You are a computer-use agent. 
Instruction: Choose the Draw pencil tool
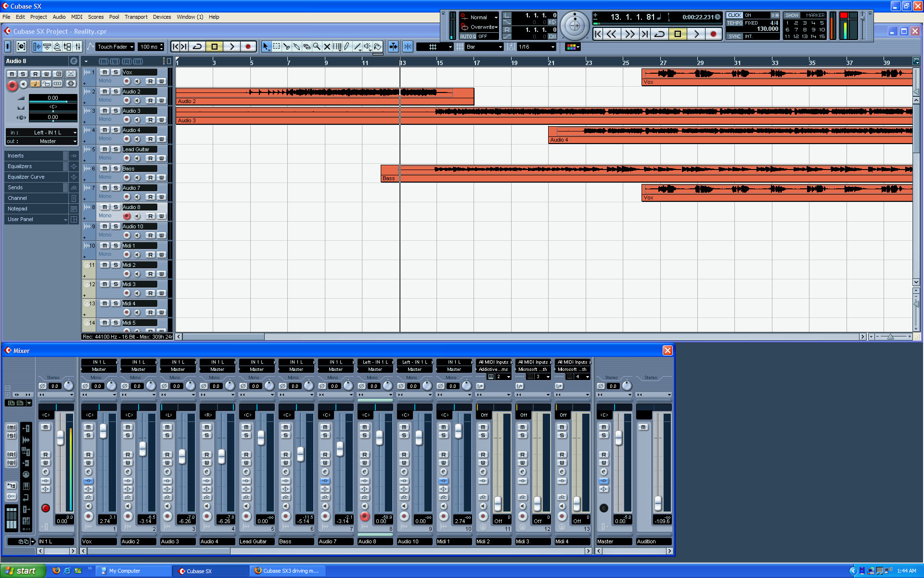click(x=347, y=47)
